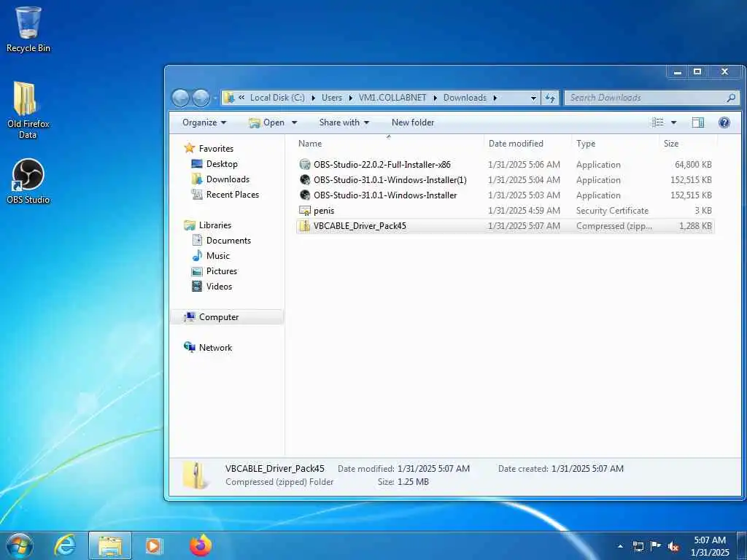Image resolution: width=747 pixels, height=560 pixels.
Task: Open the Action Center flag icon
Action: click(656, 546)
